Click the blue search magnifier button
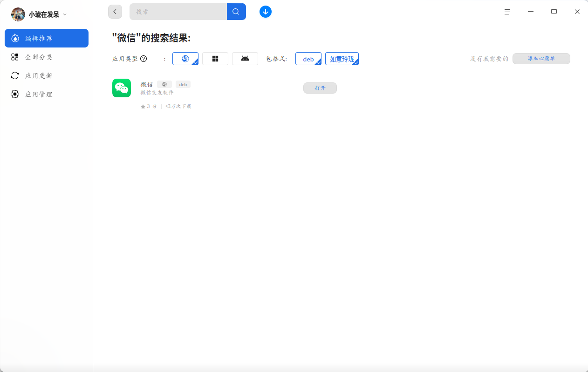 [236, 12]
